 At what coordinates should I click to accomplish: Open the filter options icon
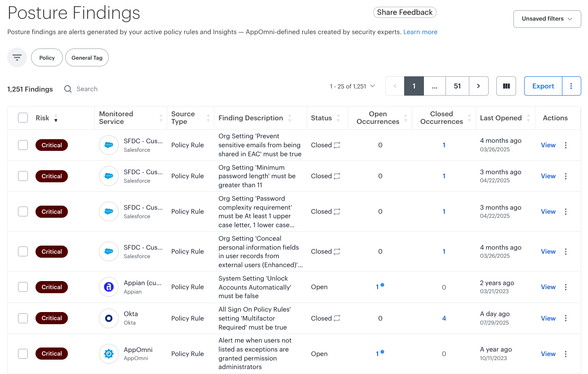17,57
